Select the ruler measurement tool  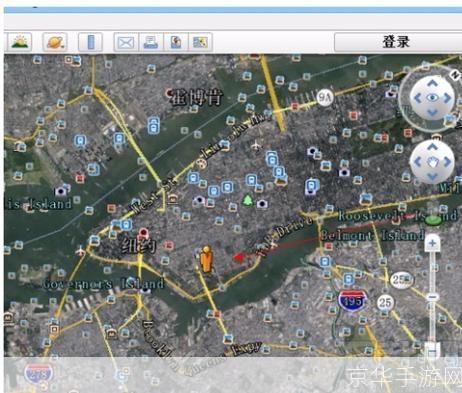(x=90, y=42)
